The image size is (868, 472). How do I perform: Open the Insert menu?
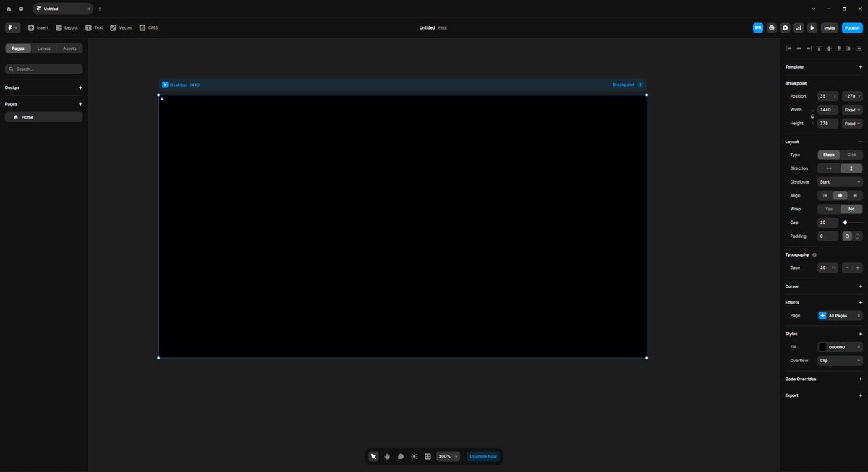pos(38,27)
